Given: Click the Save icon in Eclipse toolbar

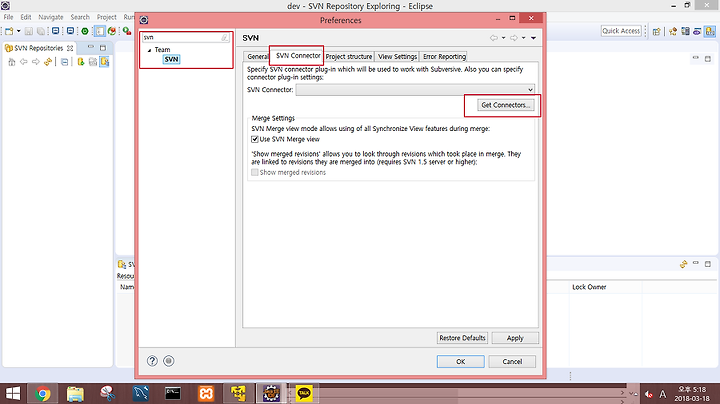Looking at the screenshot, I should (28, 31).
